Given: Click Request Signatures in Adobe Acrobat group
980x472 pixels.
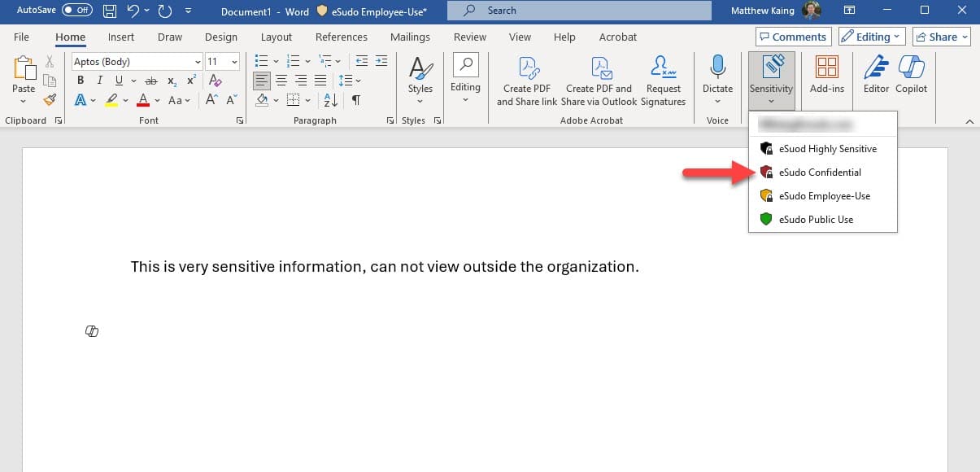Looking at the screenshot, I should tap(663, 80).
